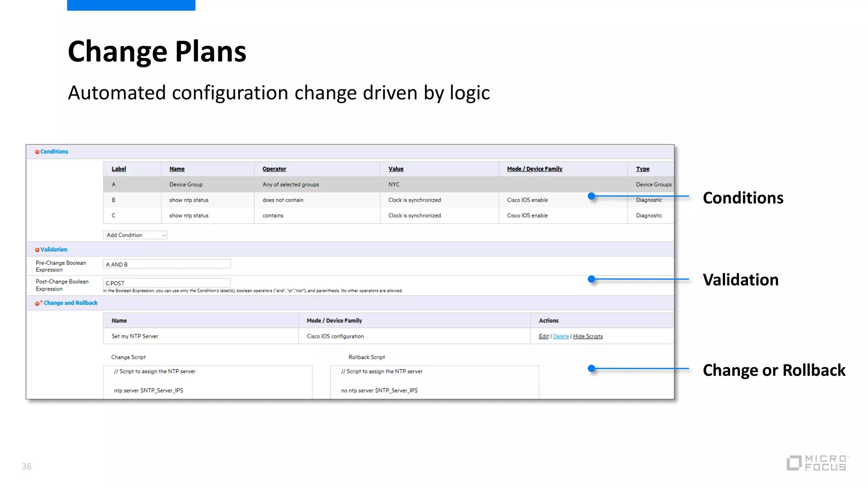Click 'Clock is synchronized' in row B

click(x=415, y=200)
